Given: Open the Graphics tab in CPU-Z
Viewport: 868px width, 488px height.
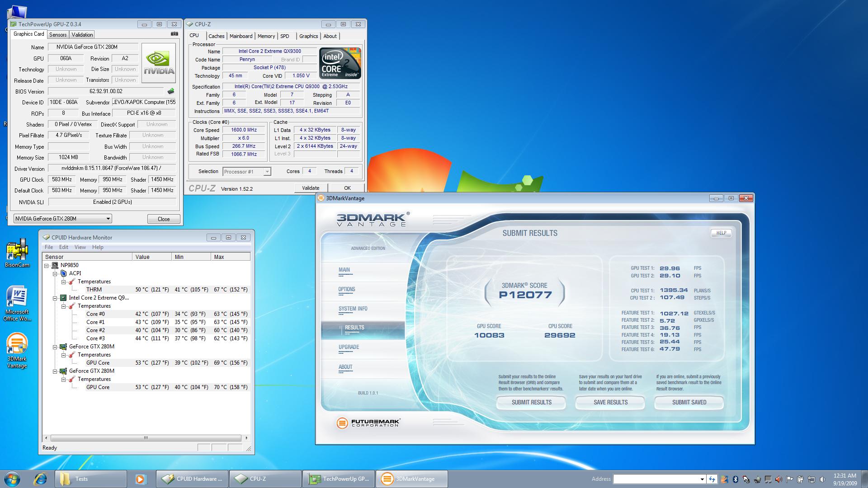Looking at the screenshot, I should coord(308,36).
